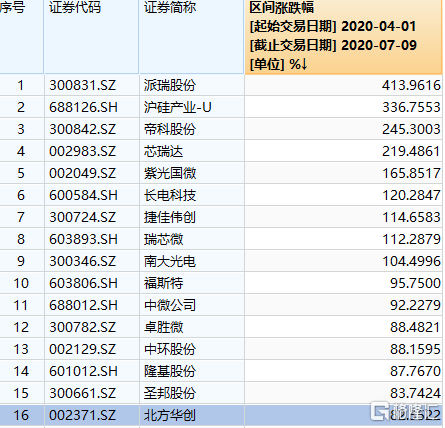445x428 pixels.
Task: Select security name 北方华创
Action: [170, 415]
